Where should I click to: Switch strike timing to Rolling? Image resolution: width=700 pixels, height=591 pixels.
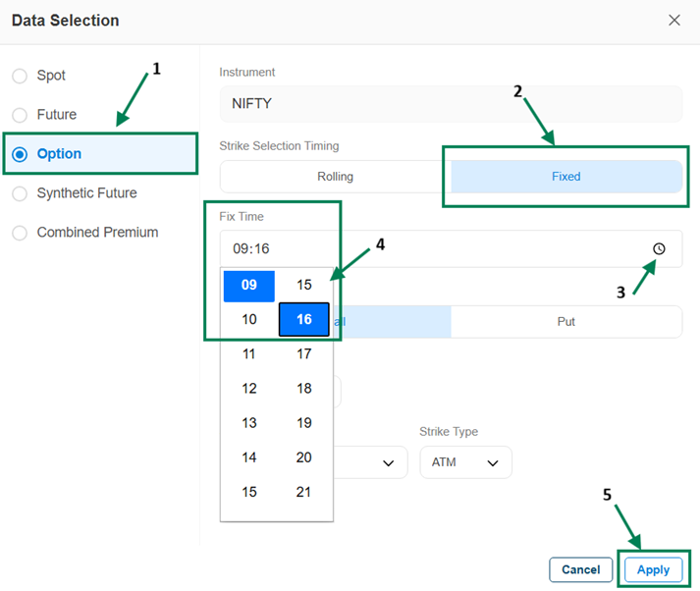(335, 177)
